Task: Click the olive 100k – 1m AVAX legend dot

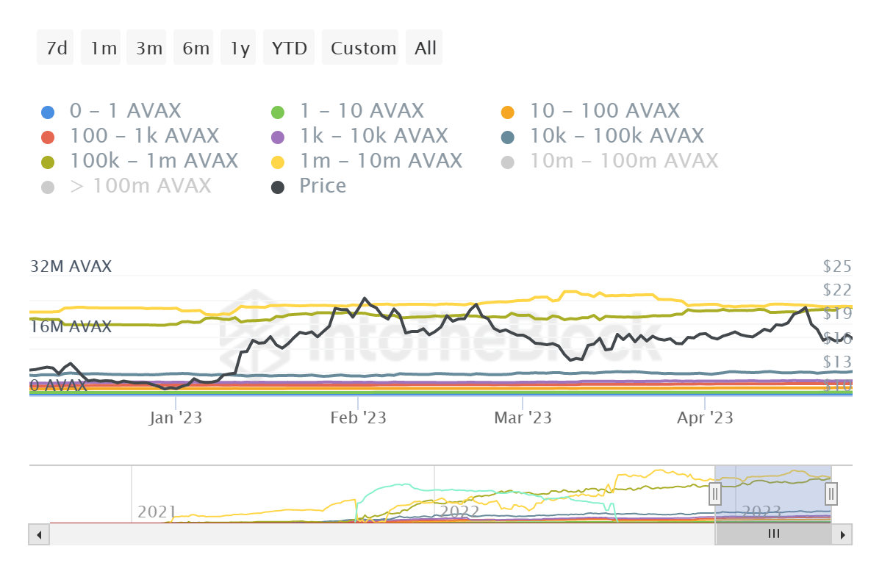Action: [48, 162]
